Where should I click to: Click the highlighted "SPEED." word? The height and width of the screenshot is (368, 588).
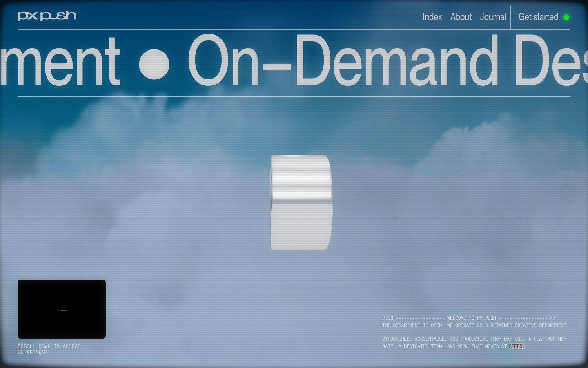517,346
